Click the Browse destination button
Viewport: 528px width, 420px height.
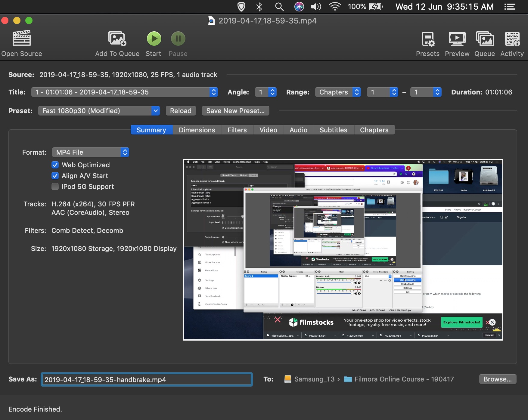(498, 379)
